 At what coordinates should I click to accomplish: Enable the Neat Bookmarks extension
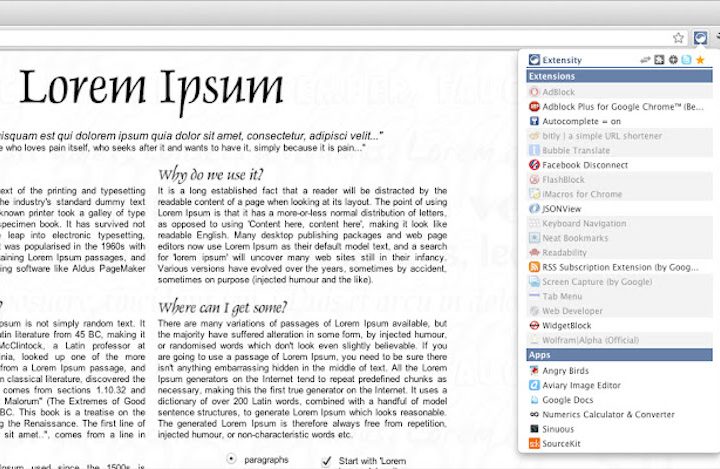(x=619, y=238)
